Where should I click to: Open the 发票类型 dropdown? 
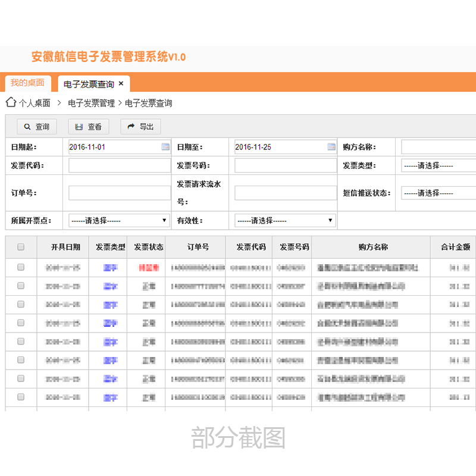click(x=439, y=165)
